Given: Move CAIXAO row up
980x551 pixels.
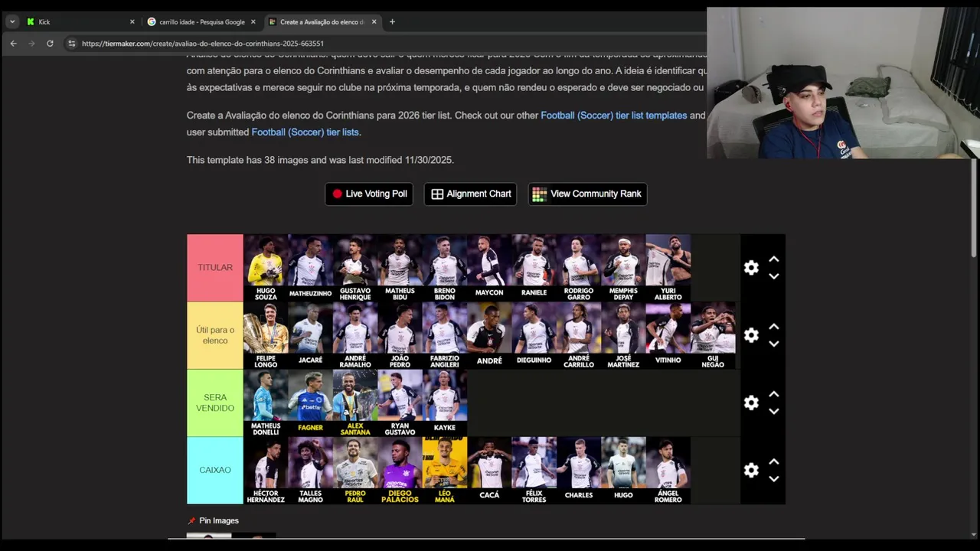Looking at the screenshot, I should click(773, 461).
